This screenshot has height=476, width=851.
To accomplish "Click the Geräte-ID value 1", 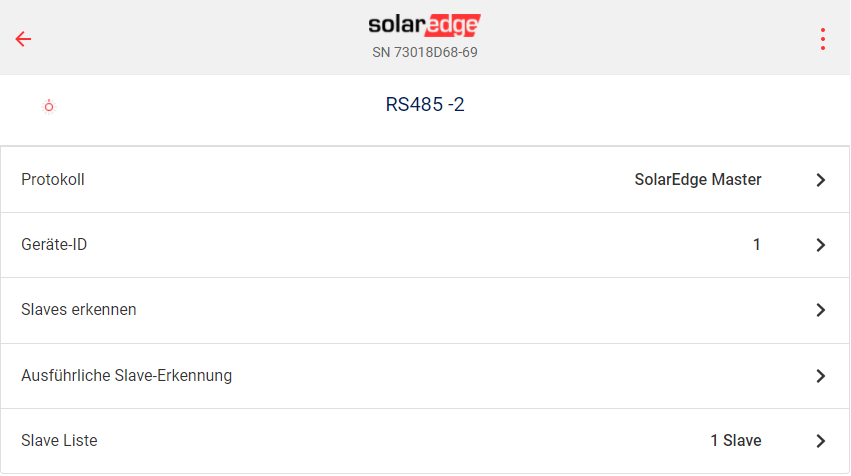I will pos(757,245).
